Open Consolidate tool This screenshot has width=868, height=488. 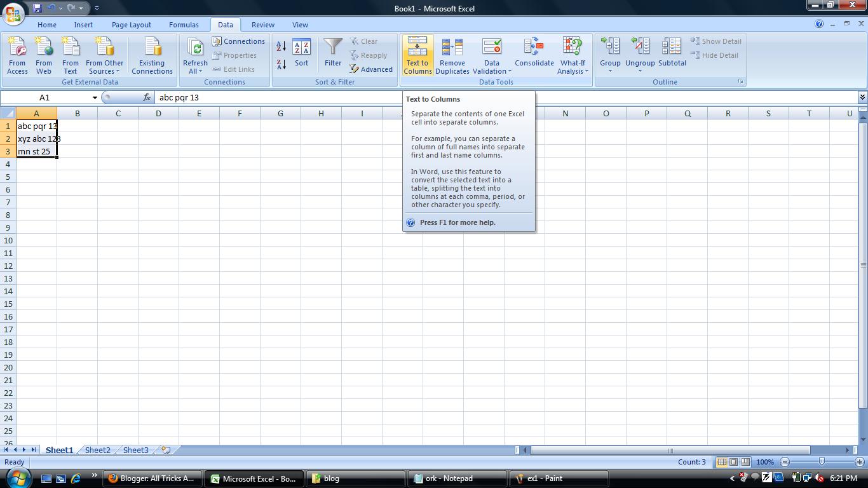tap(534, 52)
